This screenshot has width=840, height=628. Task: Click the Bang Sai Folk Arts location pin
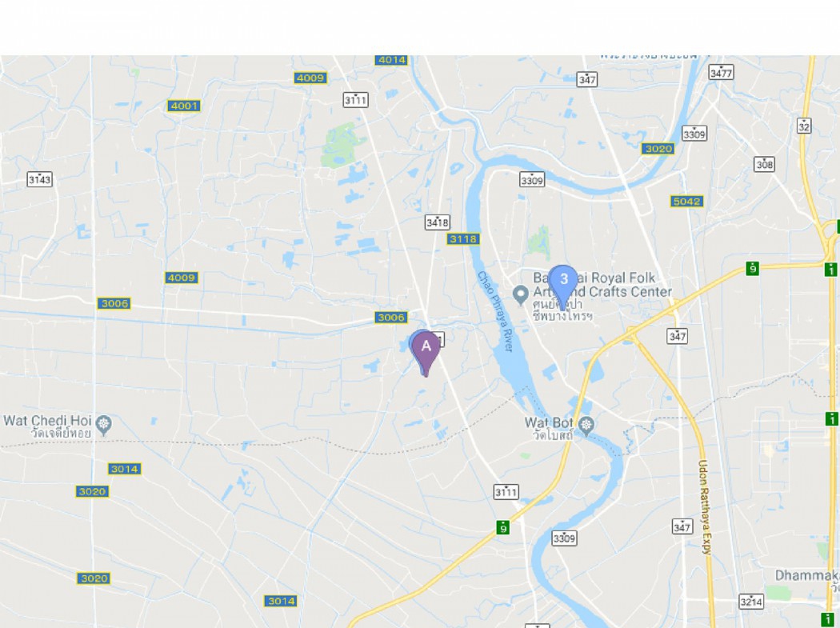(x=520, y=294)
